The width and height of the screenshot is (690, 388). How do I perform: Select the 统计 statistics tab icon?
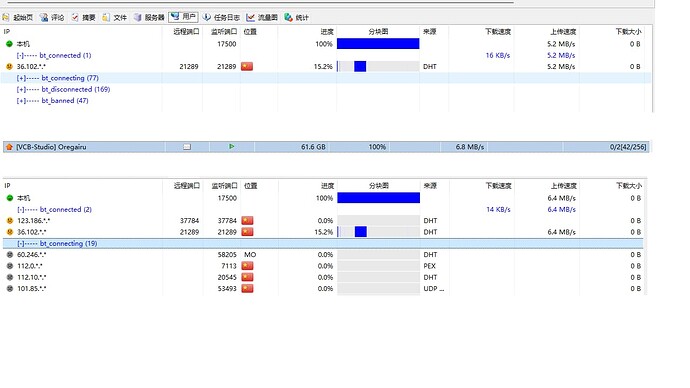[x=288, y=17]
